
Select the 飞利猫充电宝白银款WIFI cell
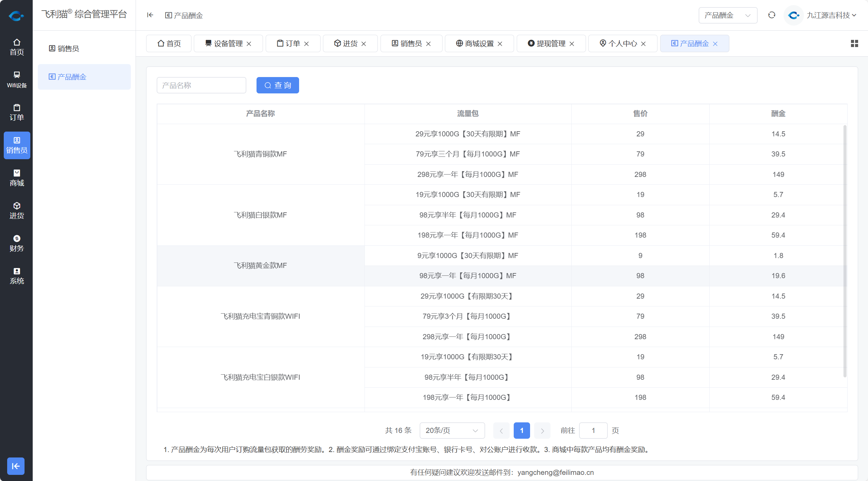(260, 377)
